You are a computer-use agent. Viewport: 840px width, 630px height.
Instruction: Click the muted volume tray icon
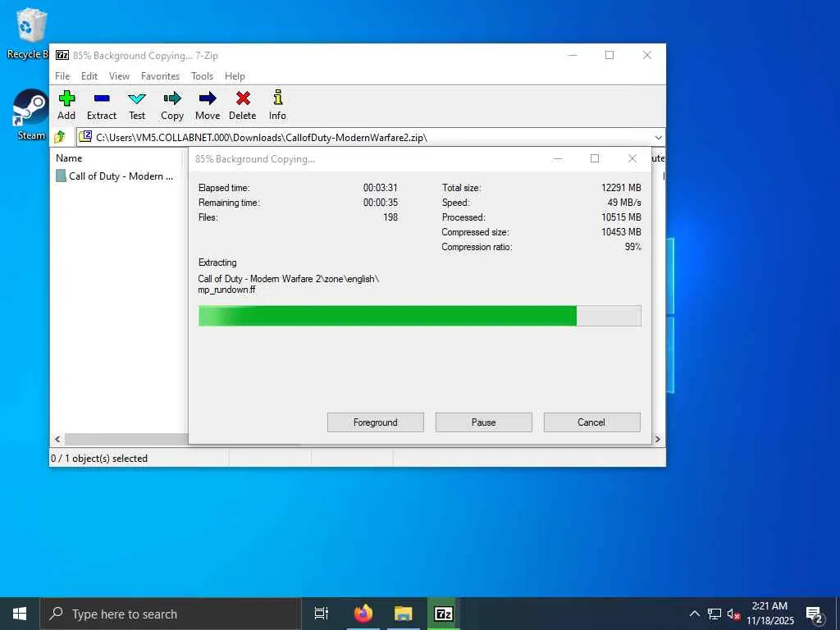pyautogui.click(x=733, y=614)
